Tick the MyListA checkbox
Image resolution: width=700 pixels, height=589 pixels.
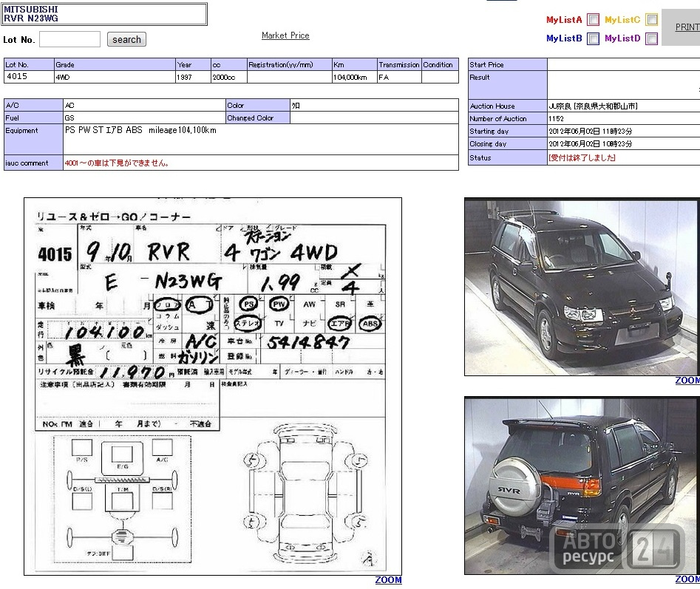593,20
